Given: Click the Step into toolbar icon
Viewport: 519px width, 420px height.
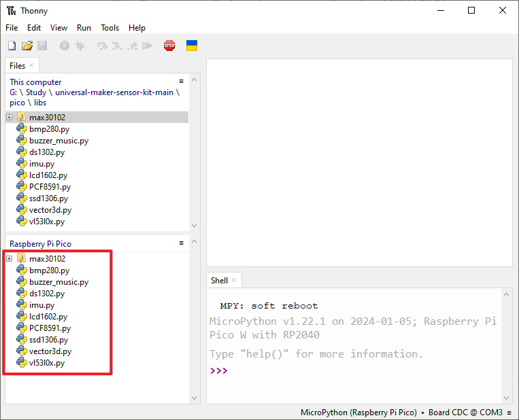Looking at the screenshot, I should [x=117, y=46].
